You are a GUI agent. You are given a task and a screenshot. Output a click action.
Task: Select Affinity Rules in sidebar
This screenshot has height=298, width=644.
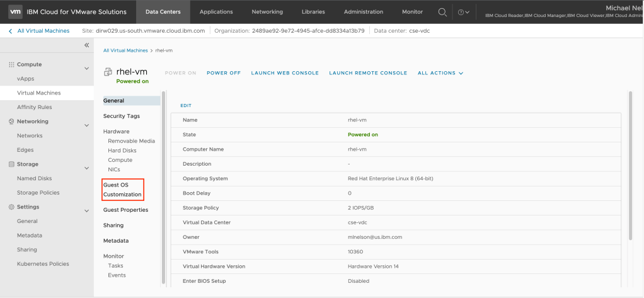[35, 107]
